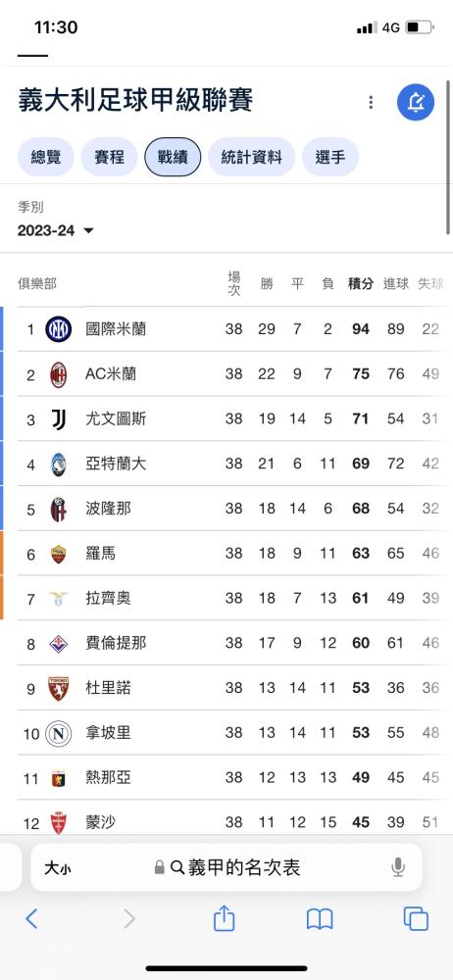Click the Inter Milan club logo
The height and width of the screenshot is (980, 453).
pyautogui.click(x=58, y=328)
